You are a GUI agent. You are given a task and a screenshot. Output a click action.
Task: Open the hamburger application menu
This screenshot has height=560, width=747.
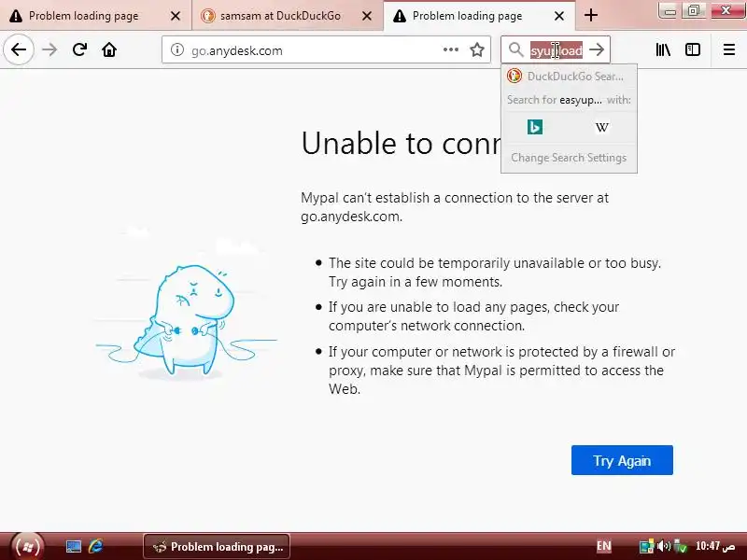729,49
